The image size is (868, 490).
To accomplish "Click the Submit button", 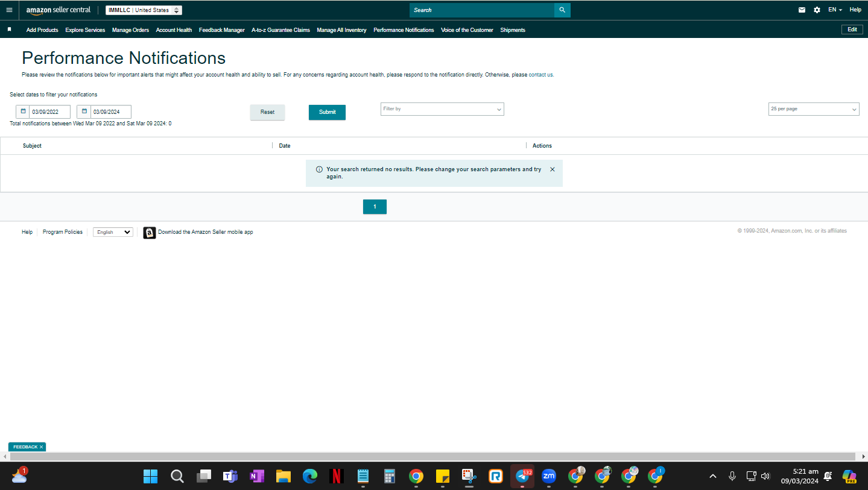I will pos(327,112).
